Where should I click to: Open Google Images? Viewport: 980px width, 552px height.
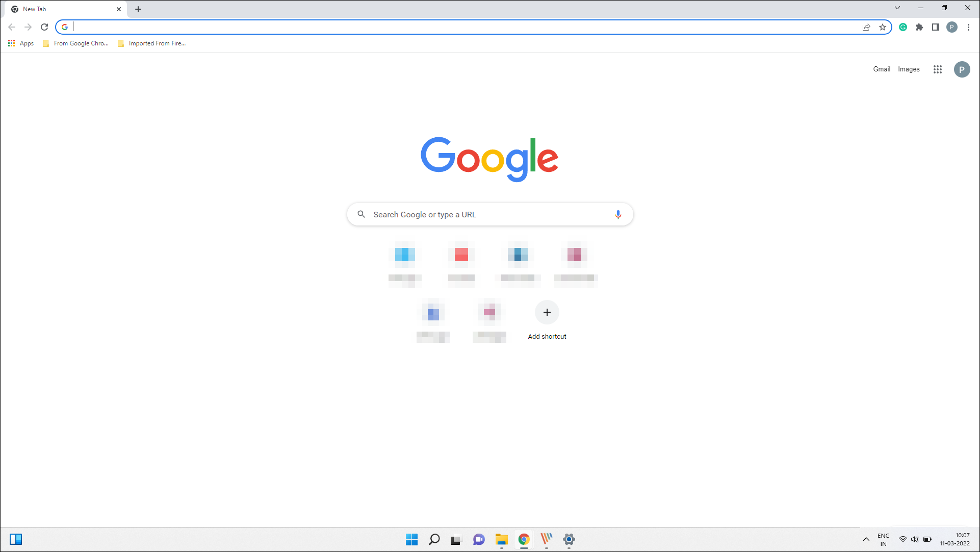click(x=909, y=69)
